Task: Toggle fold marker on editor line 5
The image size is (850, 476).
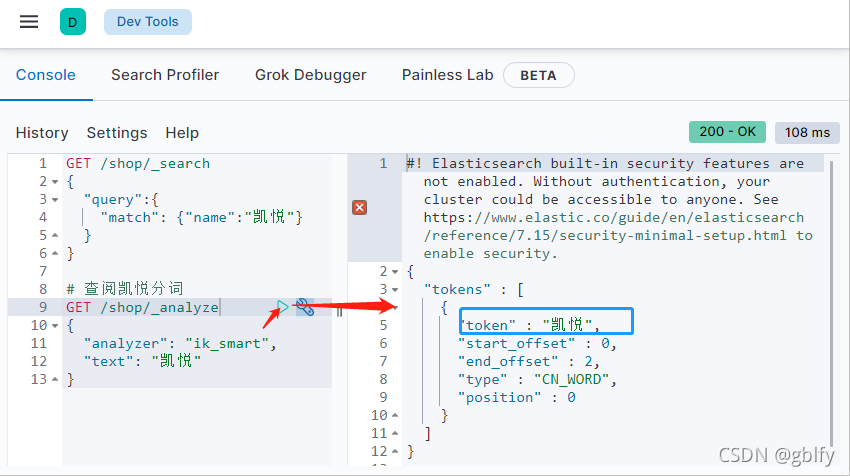Action: point(55,235)
